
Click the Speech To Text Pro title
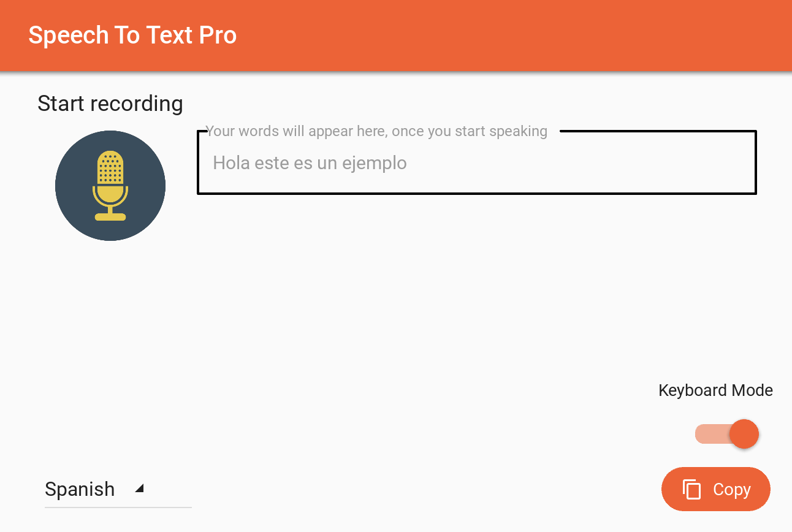[x=132, y=35]
